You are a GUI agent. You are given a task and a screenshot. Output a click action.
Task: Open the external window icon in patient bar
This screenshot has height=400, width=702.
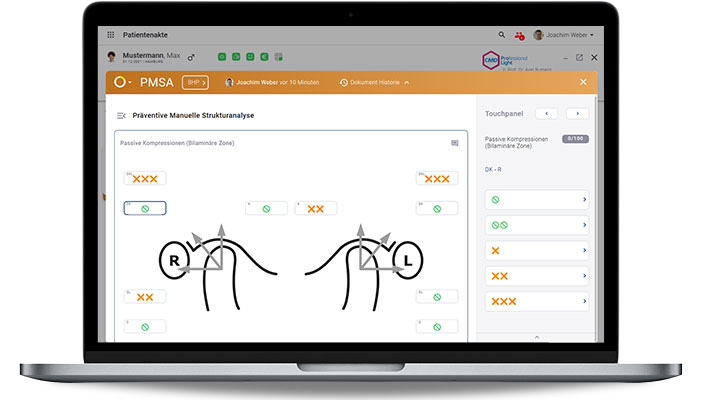pyautogui.click(x=579, y=58)
